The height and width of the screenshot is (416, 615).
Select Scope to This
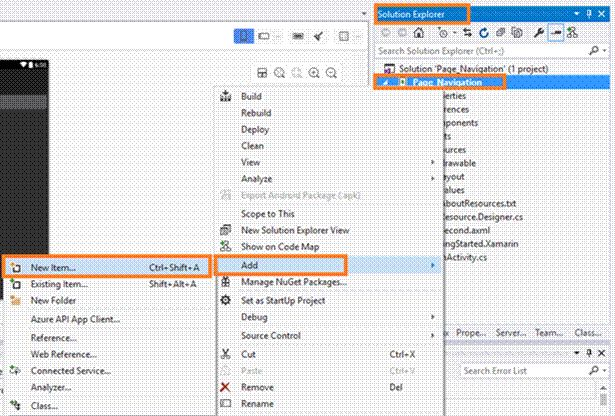[330, 214]
